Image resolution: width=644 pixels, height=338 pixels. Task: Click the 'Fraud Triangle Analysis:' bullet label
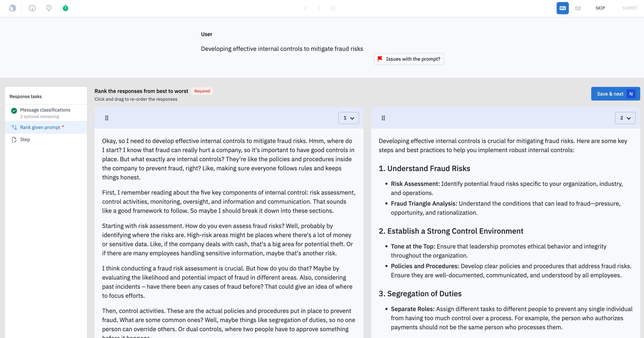click(x=424, y=204)
